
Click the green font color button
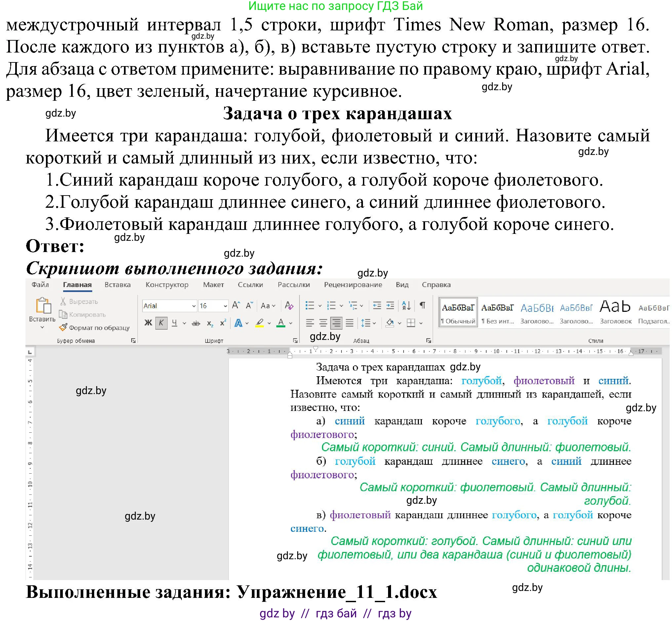[281, 323]
